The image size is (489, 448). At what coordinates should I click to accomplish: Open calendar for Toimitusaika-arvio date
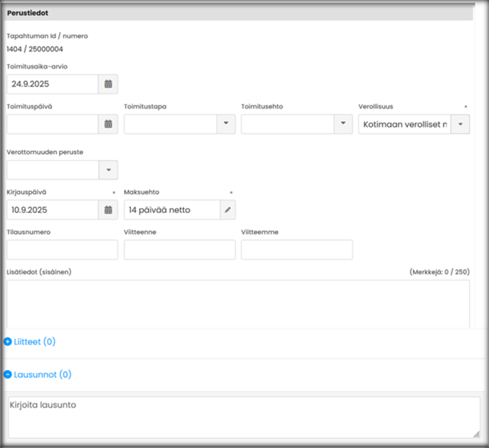click(108, 85)
